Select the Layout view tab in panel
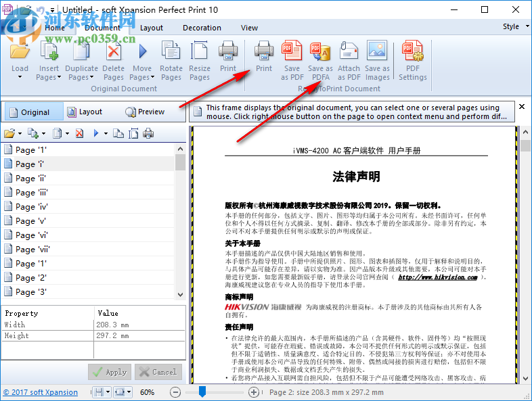This screenshot has width=532, height=401. (x=85, y=112)
